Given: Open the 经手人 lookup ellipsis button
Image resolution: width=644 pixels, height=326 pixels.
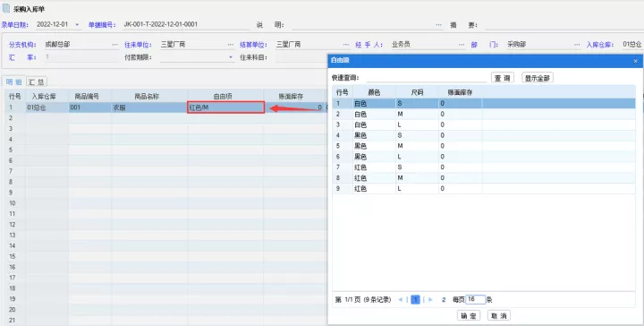Looking at the screenshot, I should coord(462,45).
